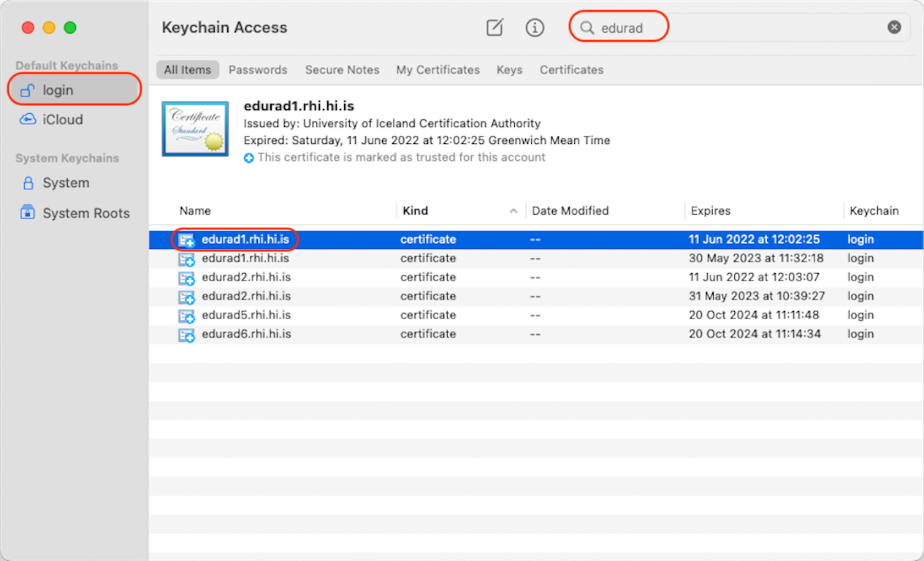Select edurad1.rhi.hi.is expiring 11 Jun 2022
The height and width of the screenshot is (561, 924).
click(536, 240)
